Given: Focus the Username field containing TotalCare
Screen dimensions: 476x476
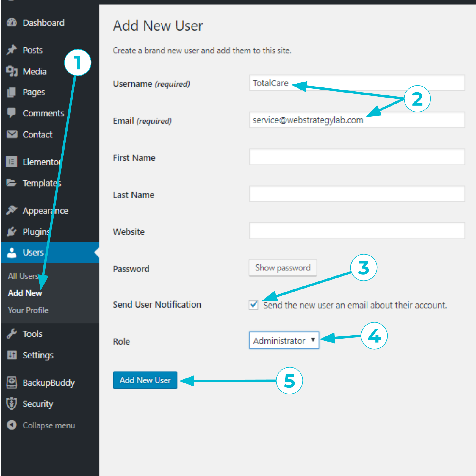Looking at the screenshot, I should (357, 83).
